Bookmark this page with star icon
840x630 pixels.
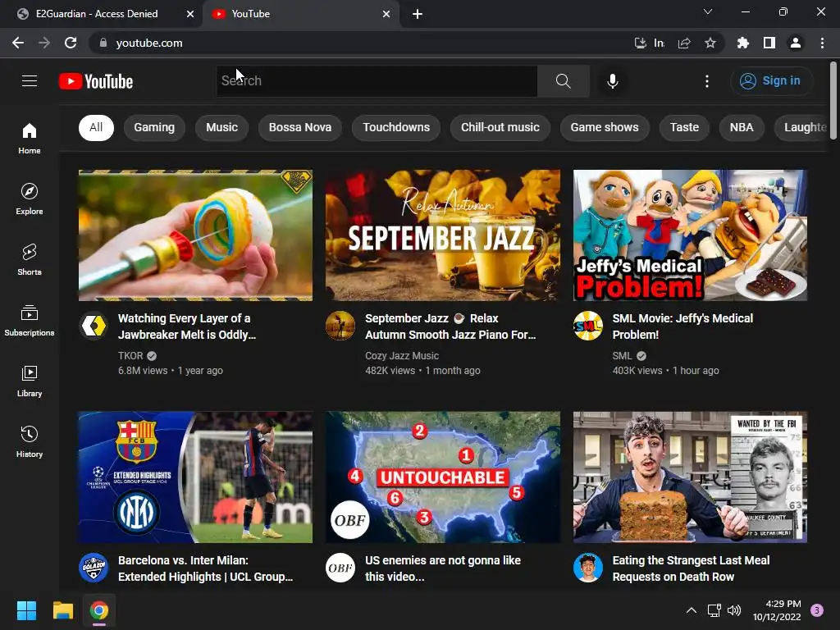click(710, 43)
